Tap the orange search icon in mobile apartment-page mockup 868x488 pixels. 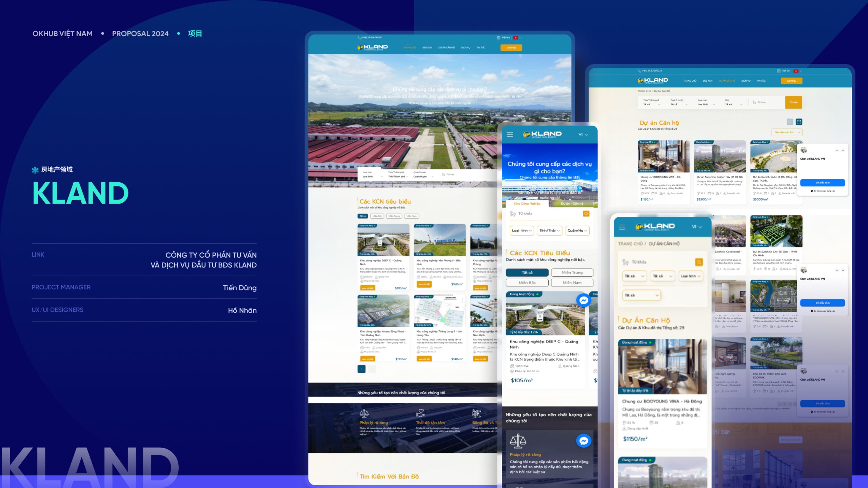click(x=699, y=262)
